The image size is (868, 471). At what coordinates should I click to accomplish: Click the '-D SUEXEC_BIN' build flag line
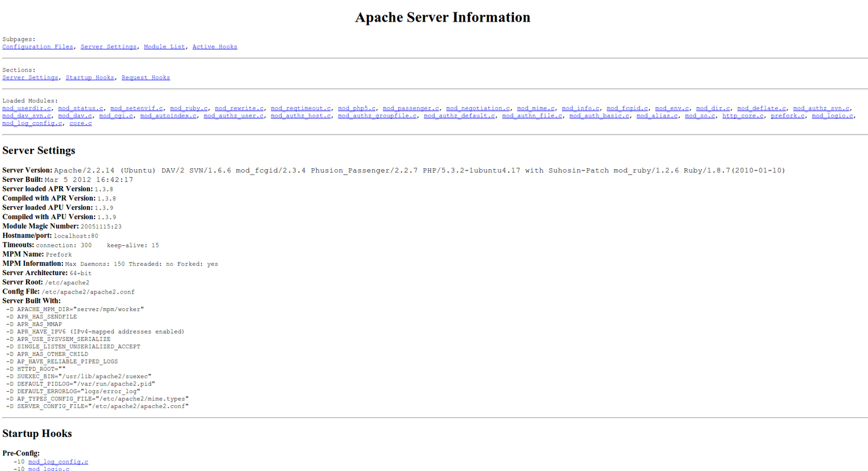tap(79, 377)
